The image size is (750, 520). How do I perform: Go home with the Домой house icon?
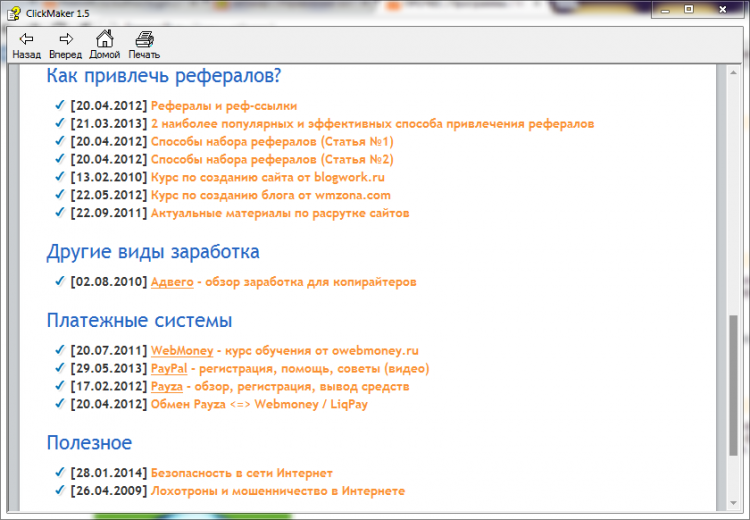(104, 38)
